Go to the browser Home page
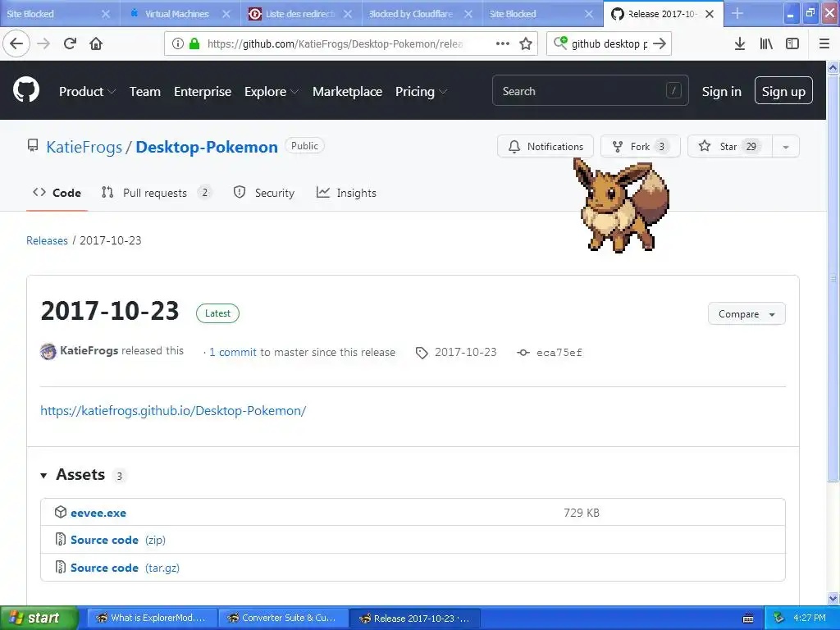Viewport: 840px width, 630px height. 96,43
